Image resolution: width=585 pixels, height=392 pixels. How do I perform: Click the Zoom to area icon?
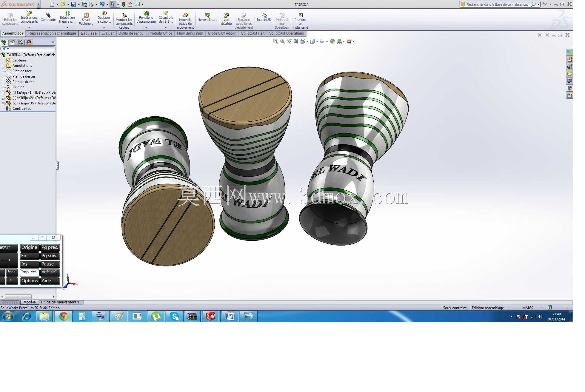click(282, 41)
